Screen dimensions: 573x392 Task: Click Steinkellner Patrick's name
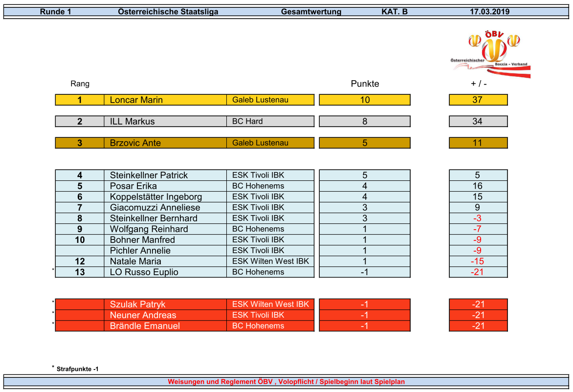tap(149, 175)
